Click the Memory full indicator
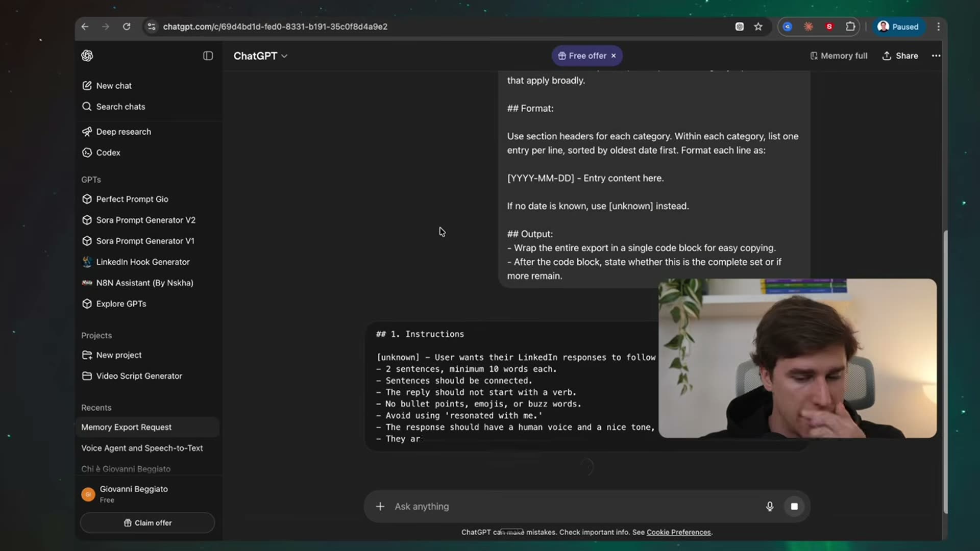 point(839,56)
